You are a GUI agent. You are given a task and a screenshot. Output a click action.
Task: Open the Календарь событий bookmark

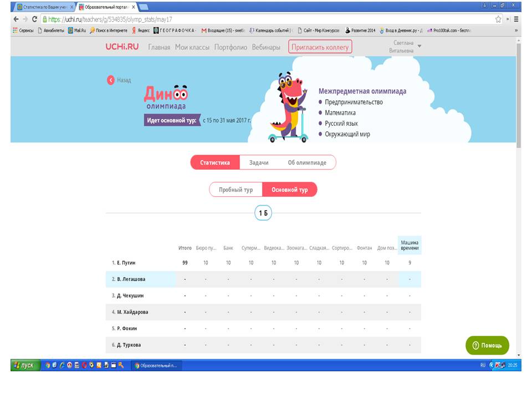click(270, 30)
